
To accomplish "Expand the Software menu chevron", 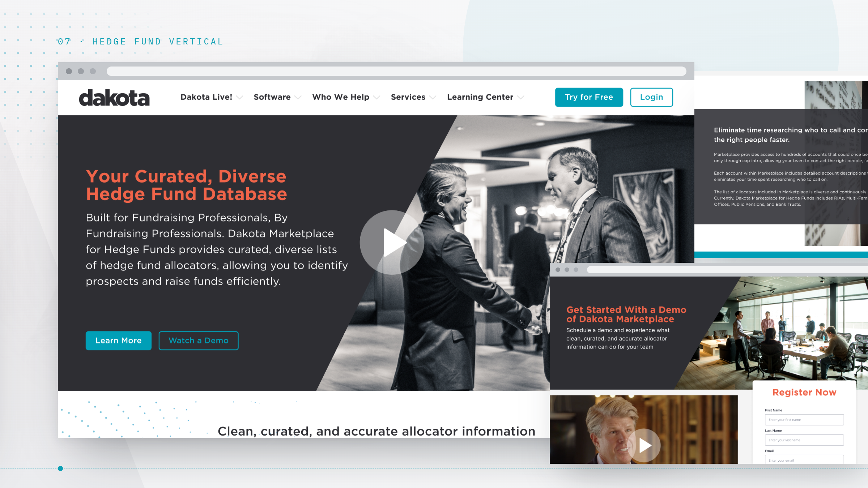I will point(298,97).
